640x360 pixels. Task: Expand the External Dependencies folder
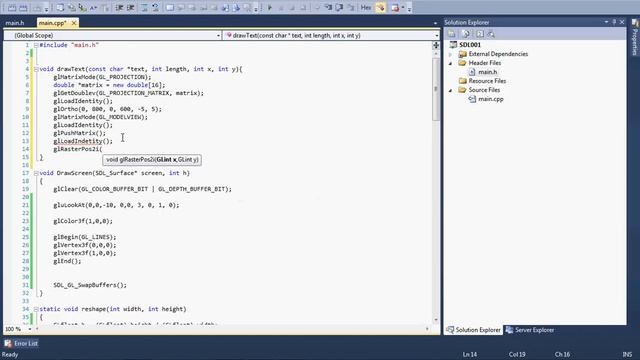[x=451, y=54]
